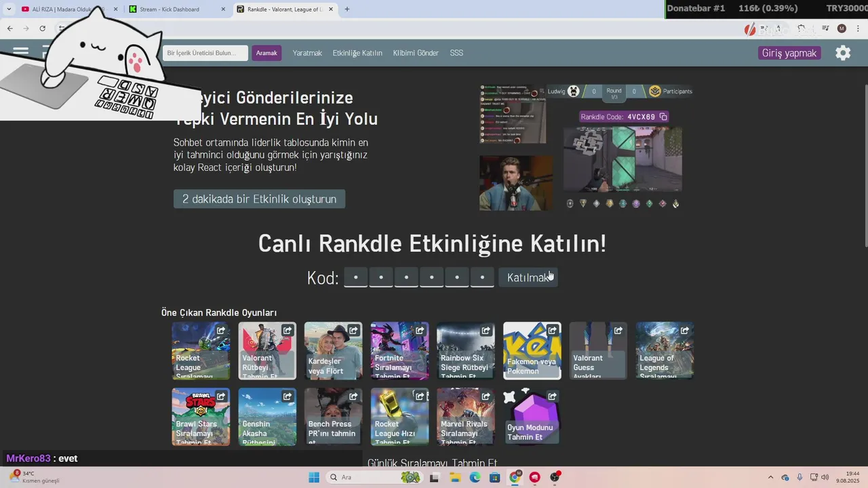Click the Aramak search button
868x488 pixels.
pyautogui.click(x=267, y=53)
